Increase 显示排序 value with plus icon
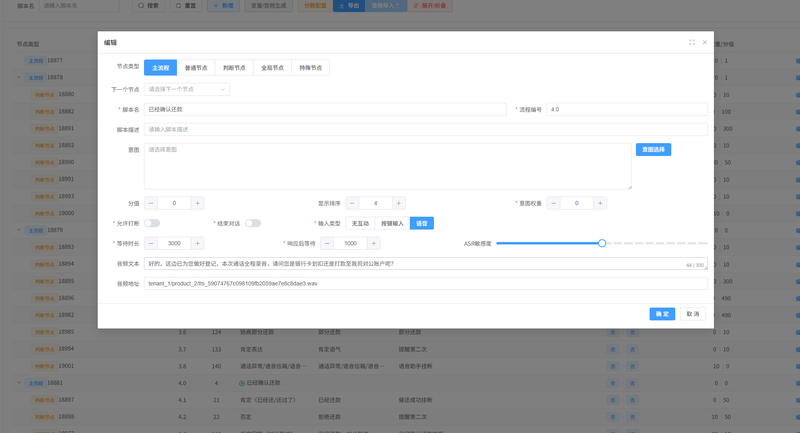This screenshot has width=800, height=433. pyautogui.click(x=398, y=203)
